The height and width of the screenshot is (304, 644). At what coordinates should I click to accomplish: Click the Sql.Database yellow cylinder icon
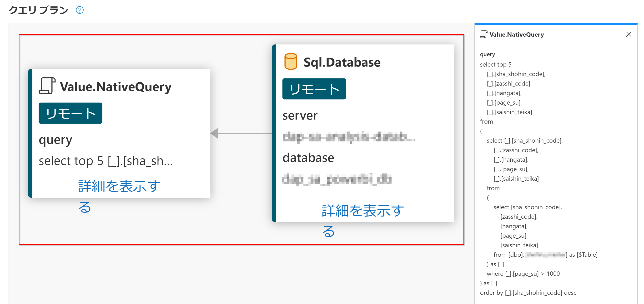[x=291, y=61]
